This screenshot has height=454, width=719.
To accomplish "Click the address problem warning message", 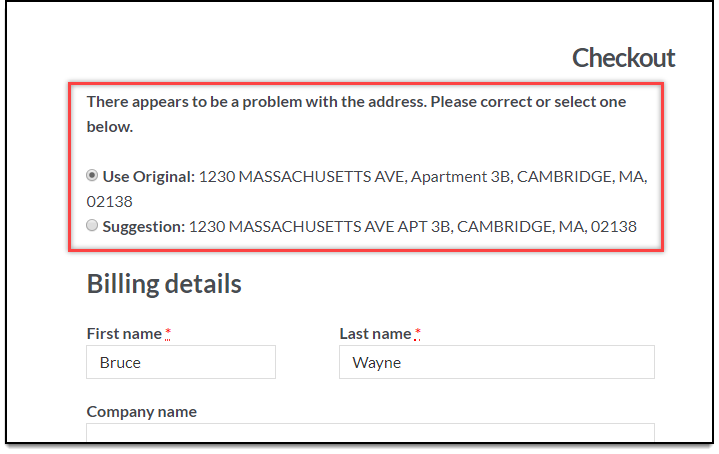I will click(356, 114).
